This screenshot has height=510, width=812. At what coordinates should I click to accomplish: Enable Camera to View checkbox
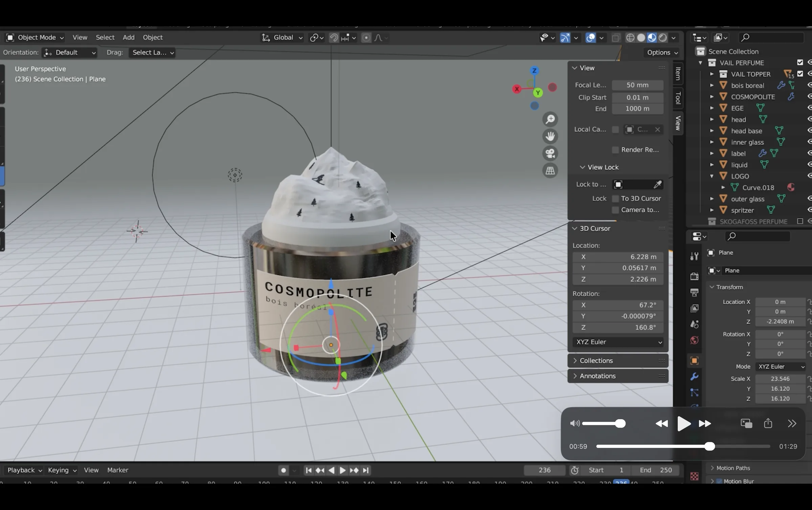[x=615, y=210]
